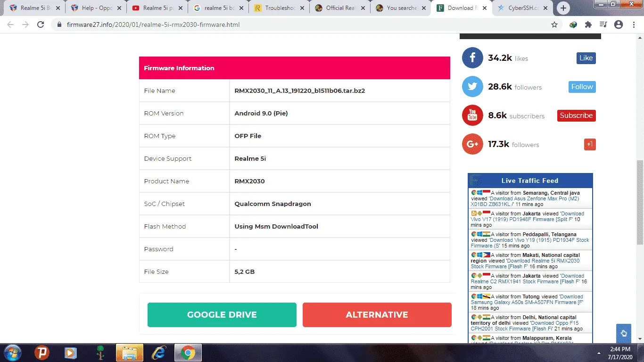Reload the firmware27 page

click(41, 25)
